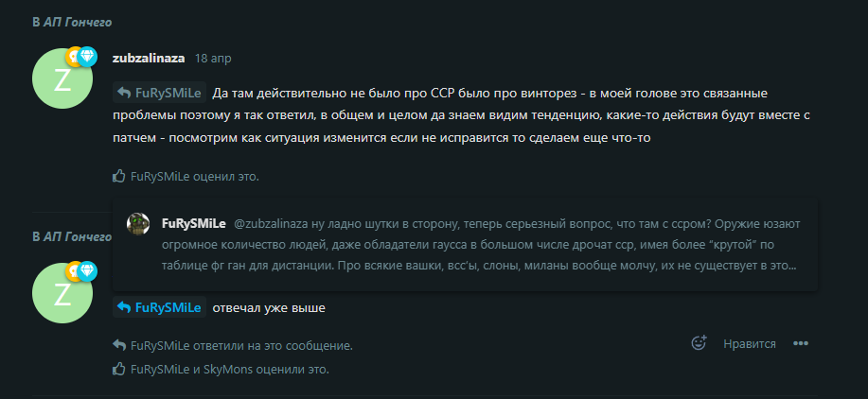This screenshot has height=399, width=868.
Task: Click the diamond badge on second avatar
Action: click(87, 271)
